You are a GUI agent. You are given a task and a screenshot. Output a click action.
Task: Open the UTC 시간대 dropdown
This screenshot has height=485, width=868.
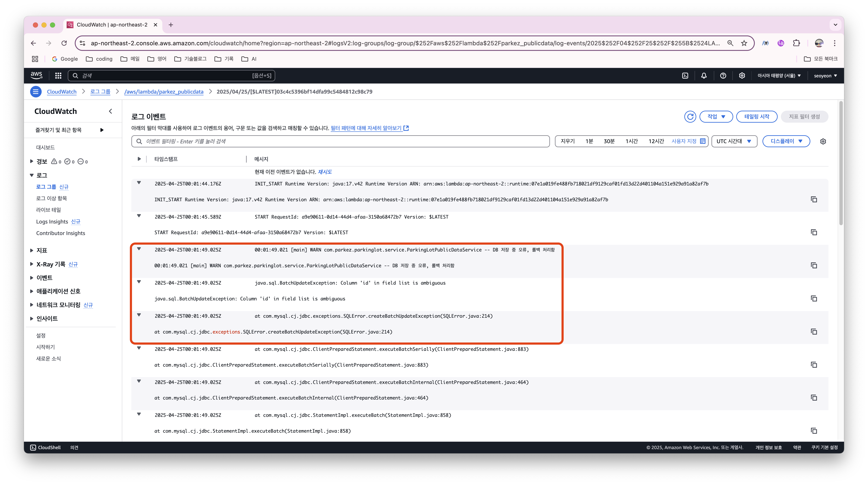click(734, 142)
